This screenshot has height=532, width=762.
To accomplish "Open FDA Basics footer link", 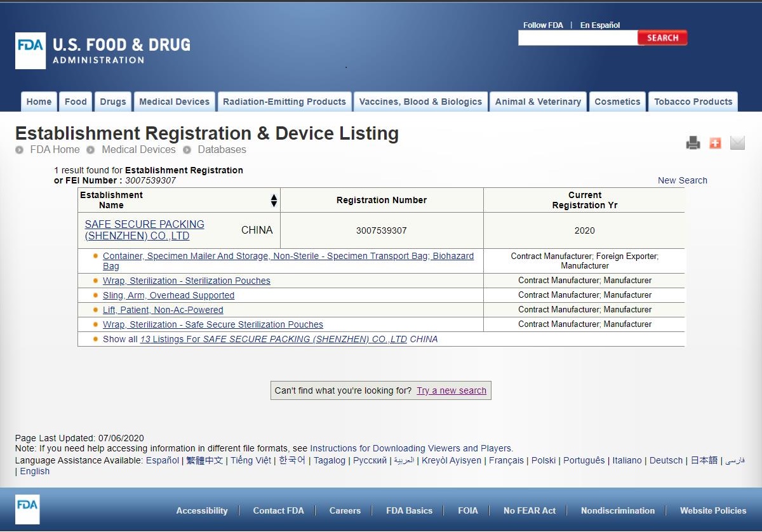I will 410,510.
